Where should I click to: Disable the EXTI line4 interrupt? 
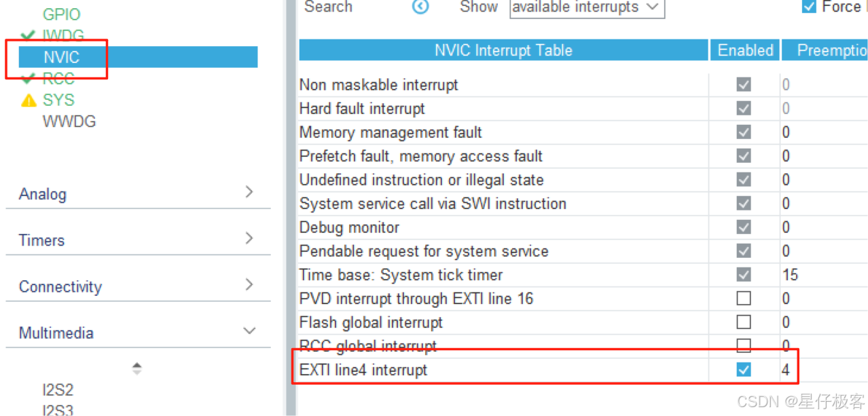(x=744, y=369)
